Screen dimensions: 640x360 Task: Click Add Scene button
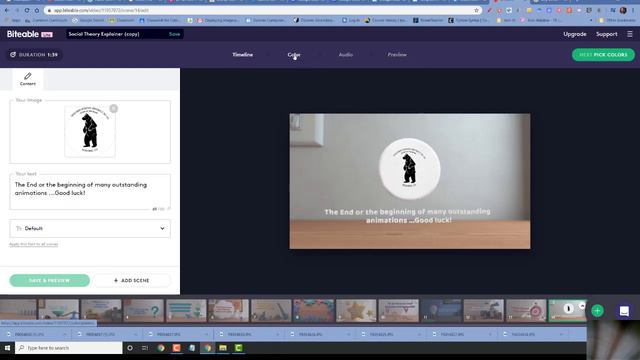131,280
